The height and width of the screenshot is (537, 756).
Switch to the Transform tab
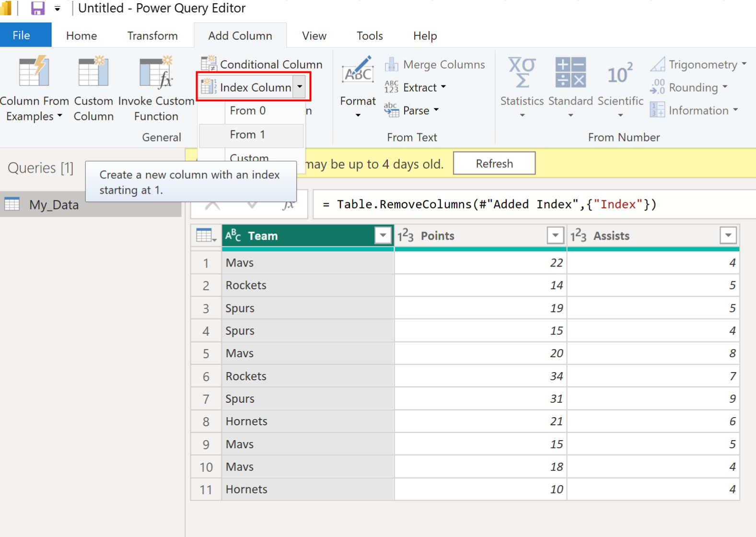coord(152,35)
